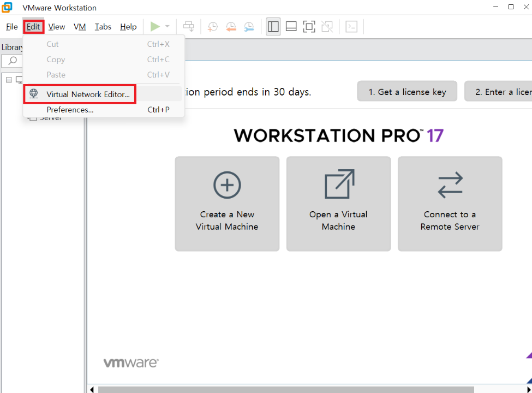Open the VM menu
The height and width of the screenshot is (393, 532).
(80, 26)
